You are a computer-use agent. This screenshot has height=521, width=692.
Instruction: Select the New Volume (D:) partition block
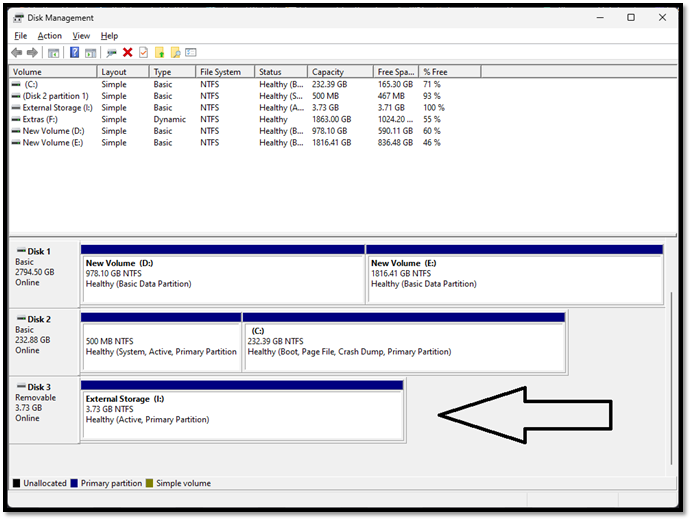click(x=222, y=276)
